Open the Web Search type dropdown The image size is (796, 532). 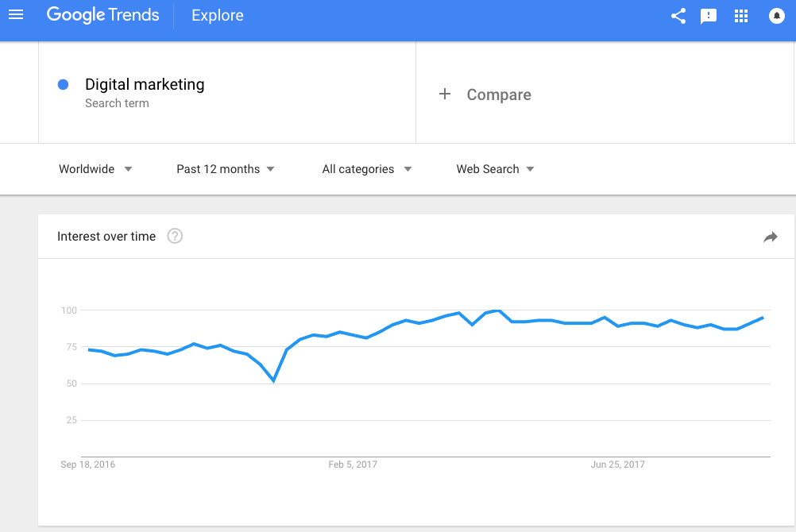coord(495,169)
